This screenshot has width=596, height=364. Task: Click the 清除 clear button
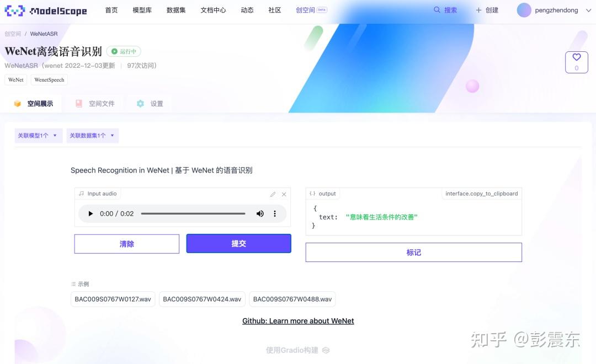(126, 244)
